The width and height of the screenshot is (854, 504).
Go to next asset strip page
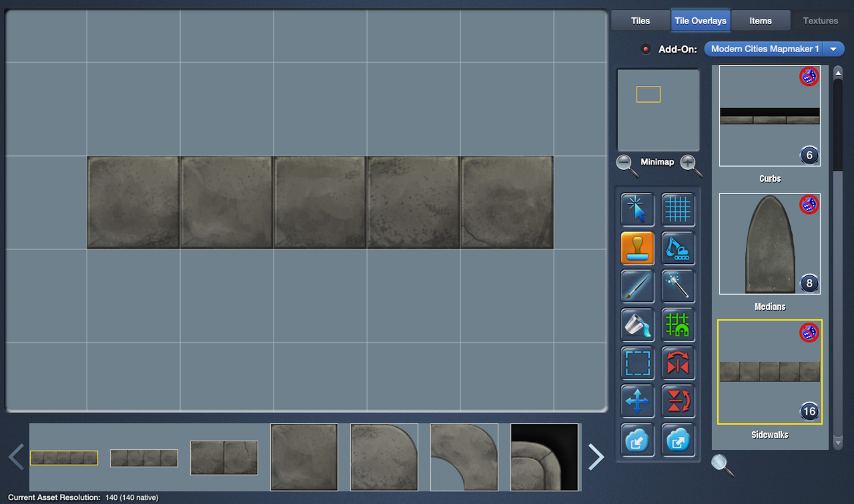coord(596,457)
